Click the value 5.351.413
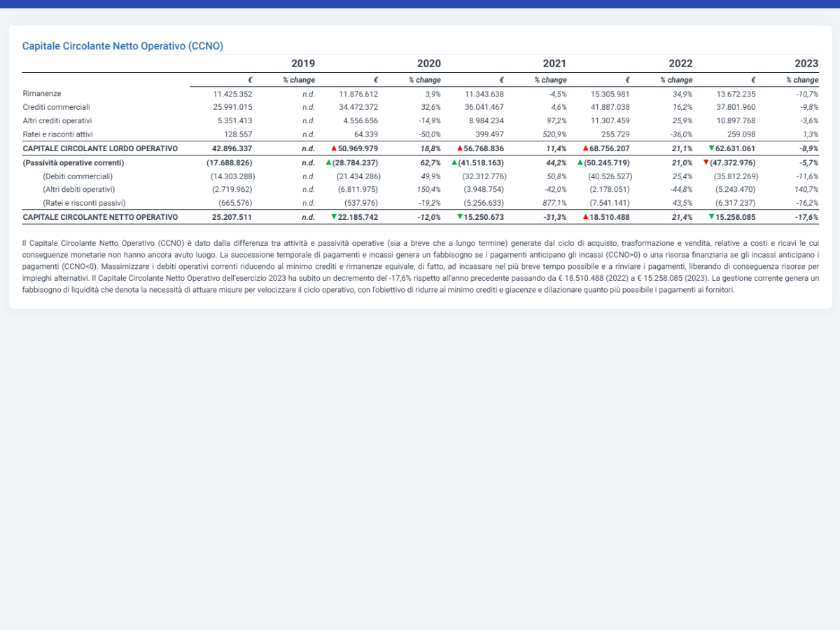The image size is (840, 630). pos(234,121)
